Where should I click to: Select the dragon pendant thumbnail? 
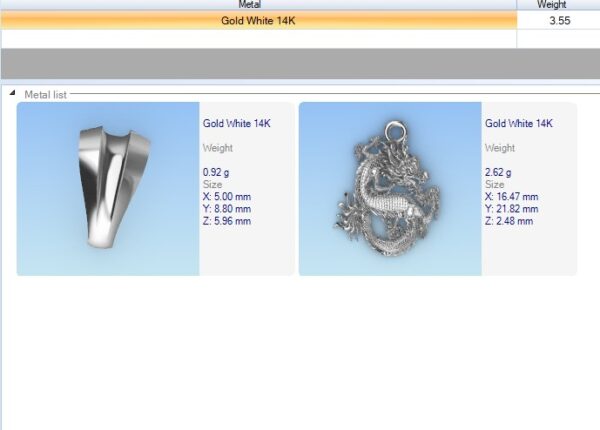tap(390, 189)
